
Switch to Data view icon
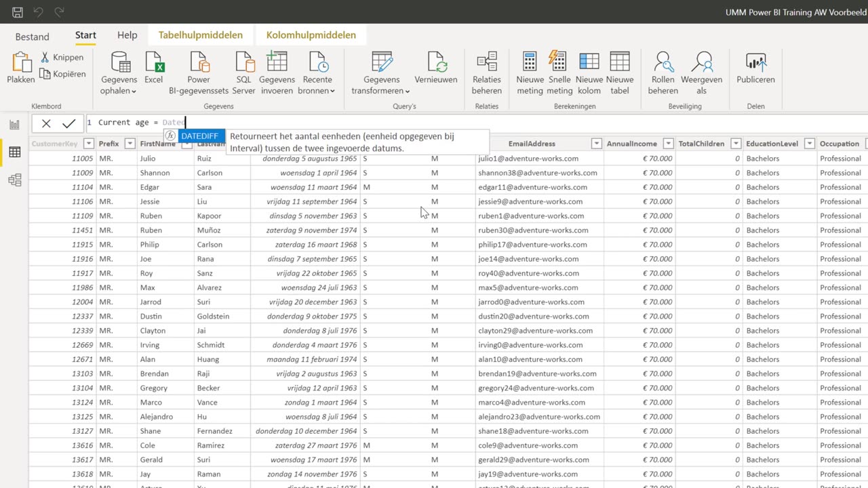(14, 152)
